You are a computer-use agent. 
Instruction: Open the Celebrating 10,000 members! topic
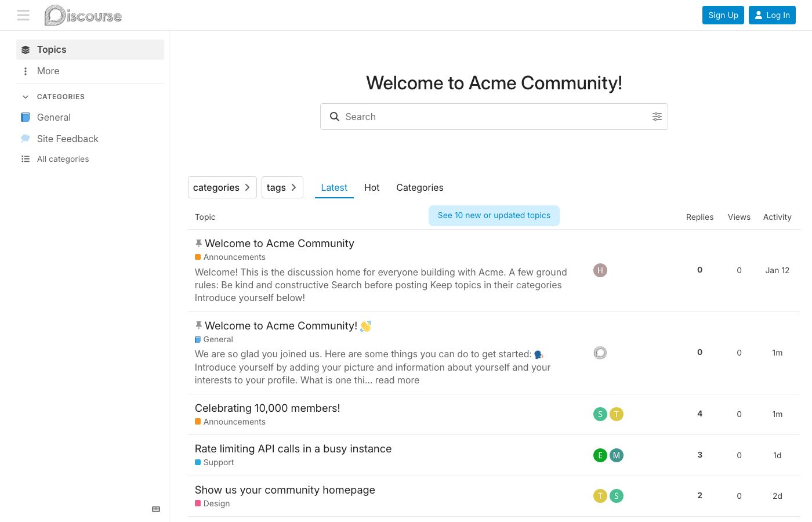pos(267,408)
